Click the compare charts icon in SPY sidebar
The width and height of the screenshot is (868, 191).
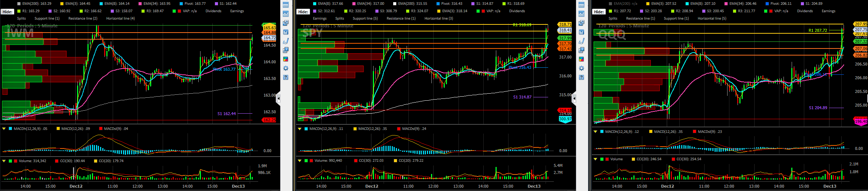(582, 23)
